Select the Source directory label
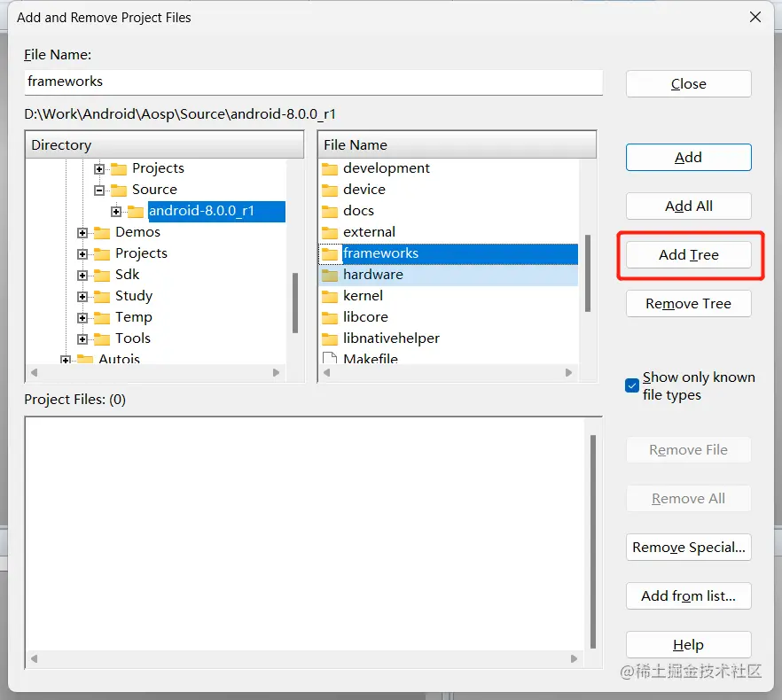The image size is (782, 700). (x=154, y=190)
